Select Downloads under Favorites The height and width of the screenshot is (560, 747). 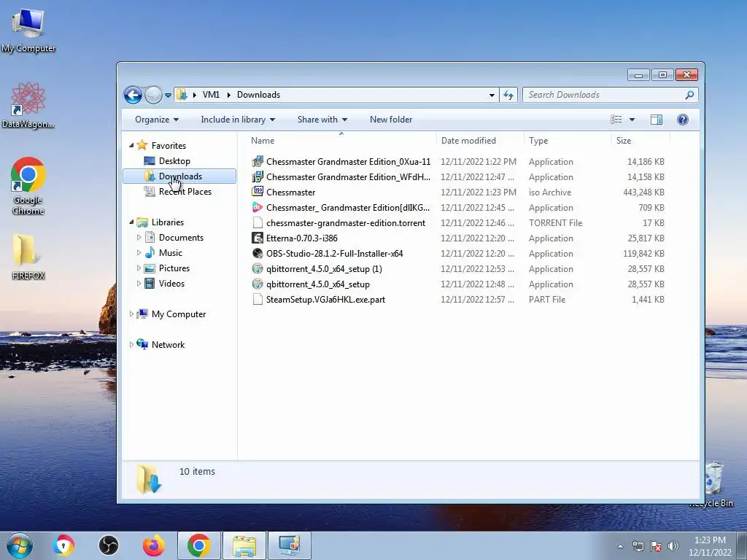[179, 176]
